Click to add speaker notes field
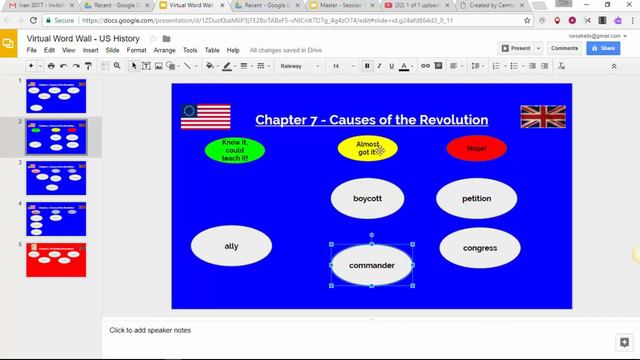Screen dimensions: 640x360 pyautogui.click(x=150, y=330)
